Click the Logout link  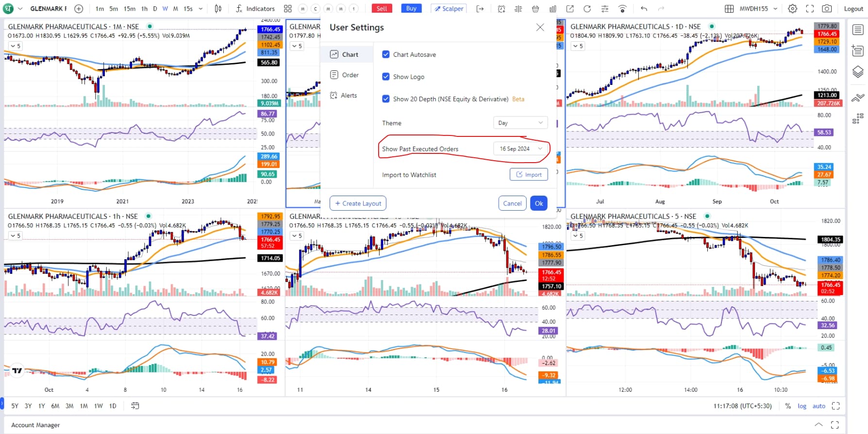(x=853, y=9)
